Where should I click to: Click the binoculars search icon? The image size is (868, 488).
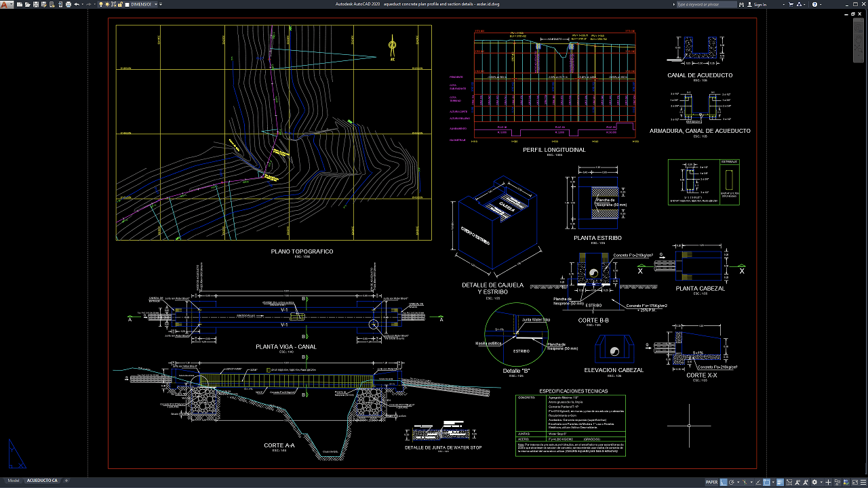point(741,4)
